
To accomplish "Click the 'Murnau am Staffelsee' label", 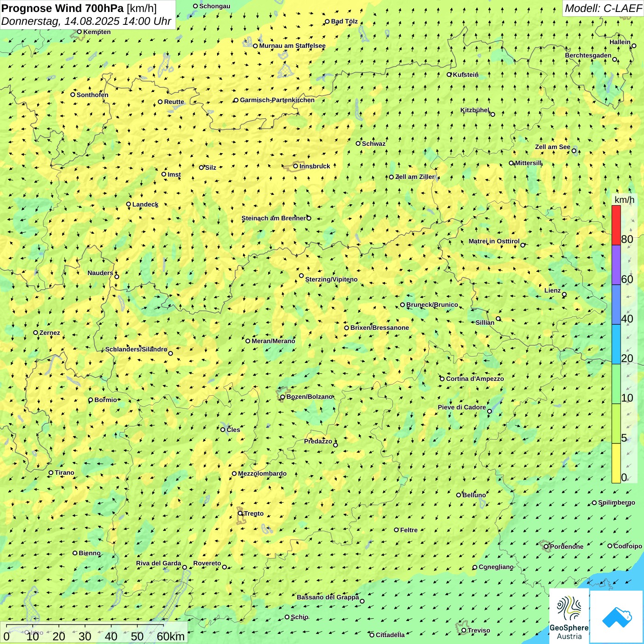I will 292,46.
